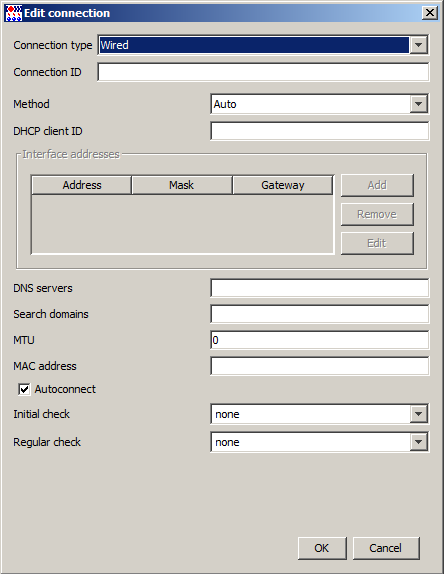Click the Cancel button
Viewport: 444px width, 574px height.
385,548
